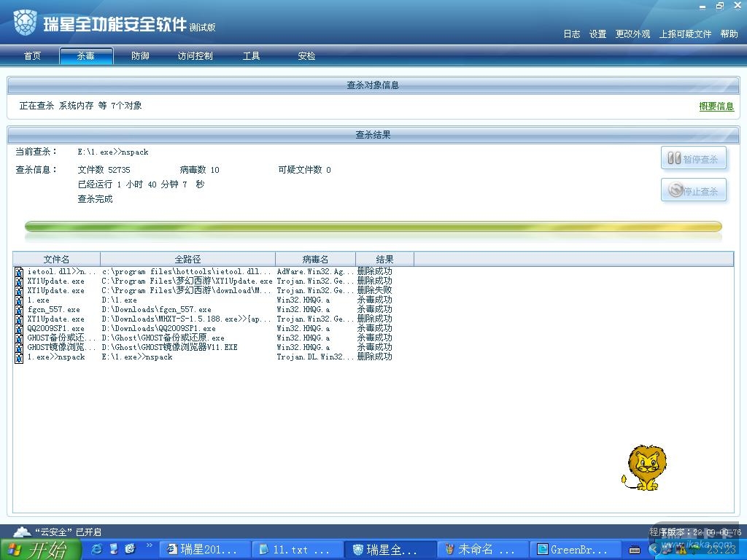The height and width of the screenshot is (560, 747).
Task: Click the 暂停查杀 pause scan button
Action: point(693,158)
